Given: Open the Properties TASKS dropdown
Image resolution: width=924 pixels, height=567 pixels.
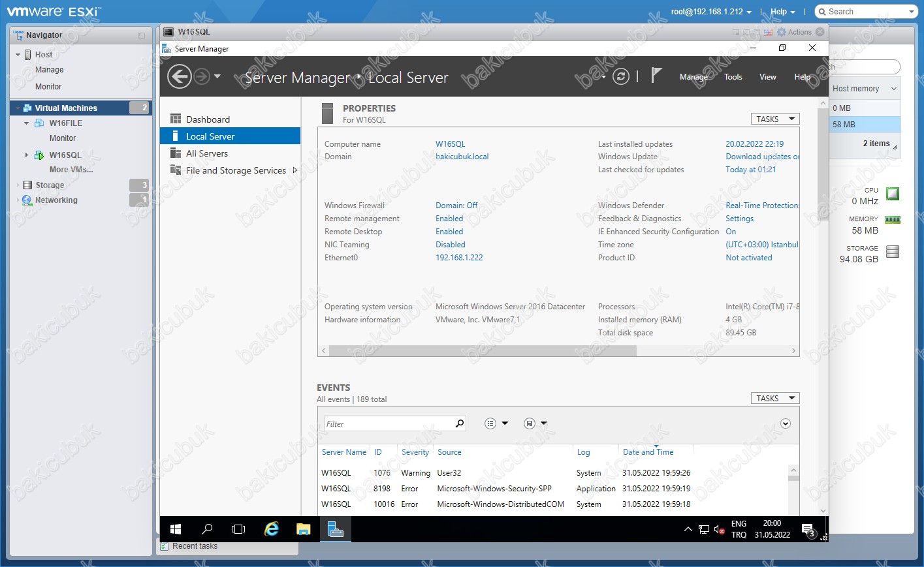Looking at the screenshot, I should pyautogui.click(x=775, y=119).
